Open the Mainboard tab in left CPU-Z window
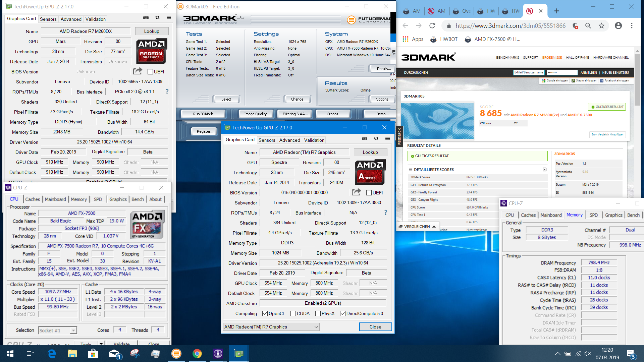Viewport: 644px width, 362px height. pyautogui.click(x=55, y=199)
